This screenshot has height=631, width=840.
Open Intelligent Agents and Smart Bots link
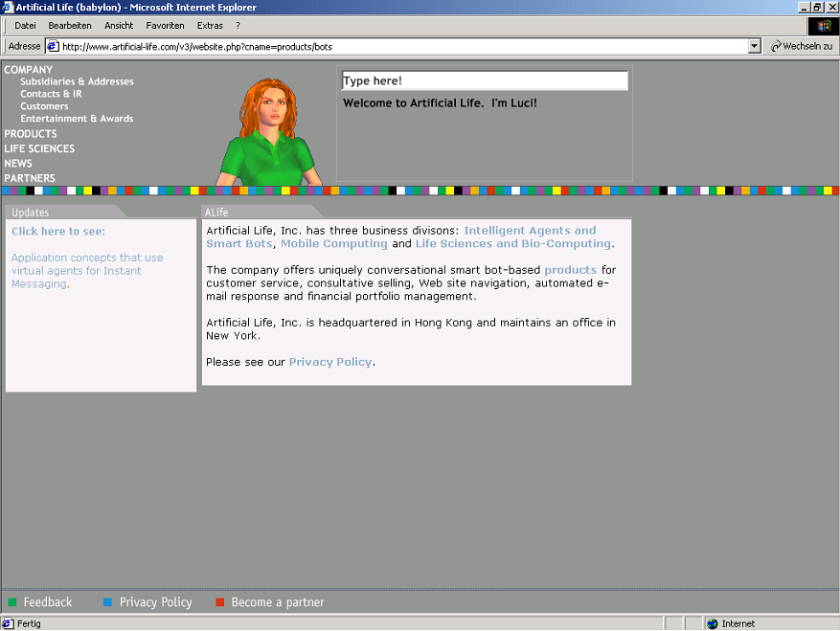point(401,237)
